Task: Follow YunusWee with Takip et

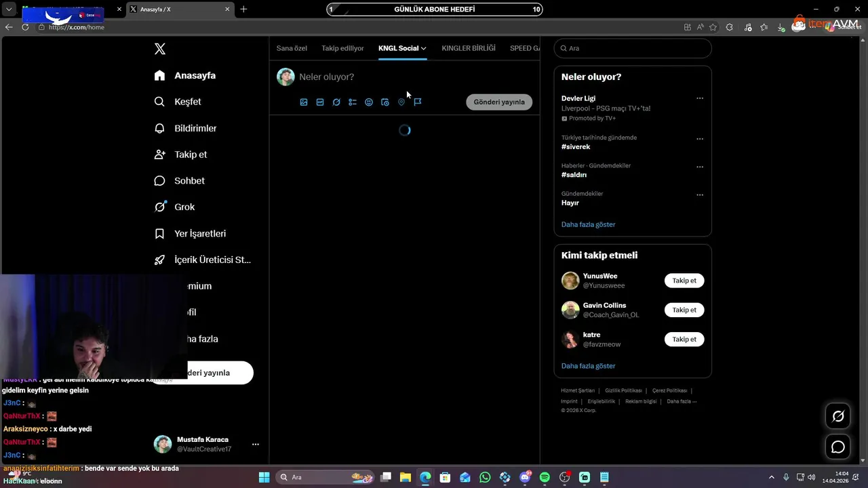Action: click(x=684, y=281)
